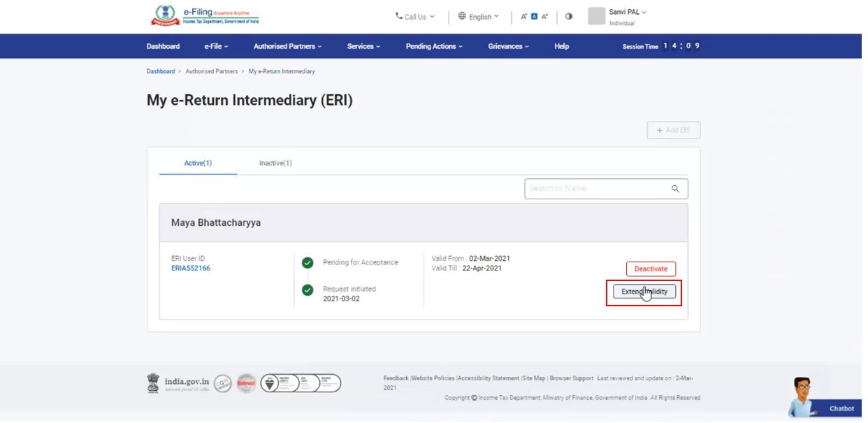
Task: Click the Search by Name field
Action: click(594, 189)
